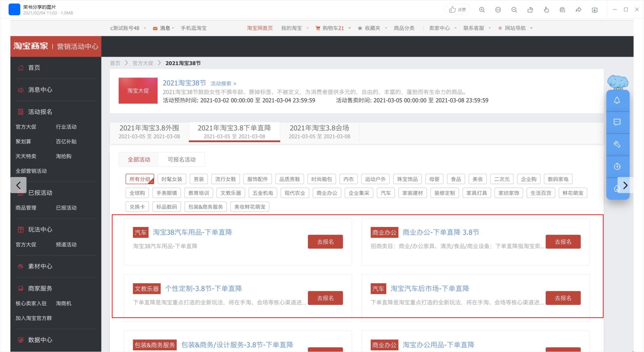Open 素材中心 in the sidebar
The height and width of the screenshot is (352, 644).
(40, 267)
